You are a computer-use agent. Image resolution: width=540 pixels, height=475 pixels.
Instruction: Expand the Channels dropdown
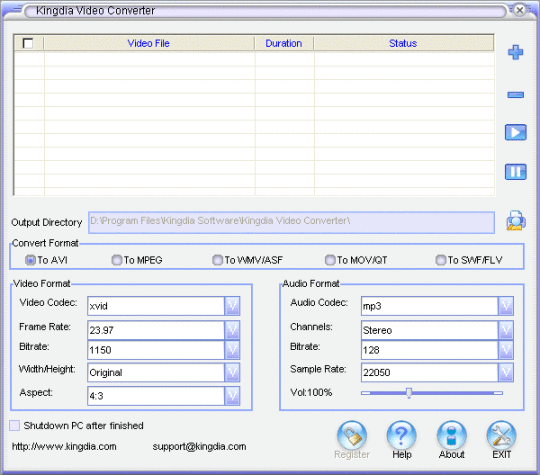[506, 330]
